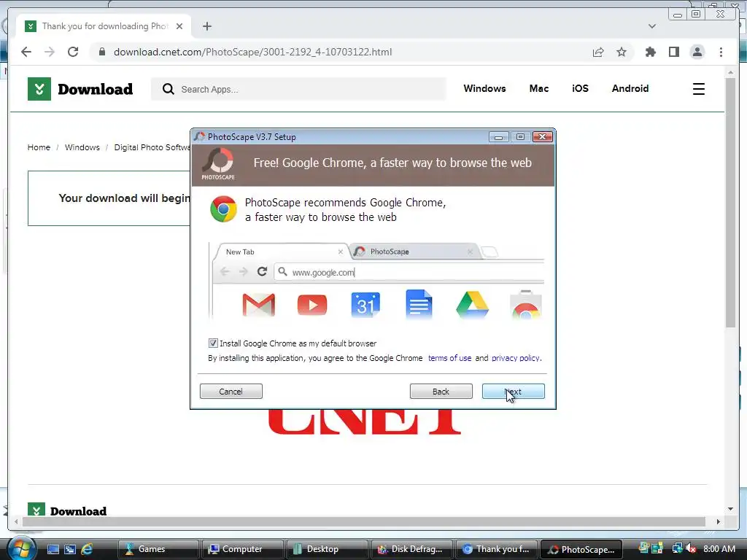Uncheck Install Google Chrome as default browser

click(213, 343)
